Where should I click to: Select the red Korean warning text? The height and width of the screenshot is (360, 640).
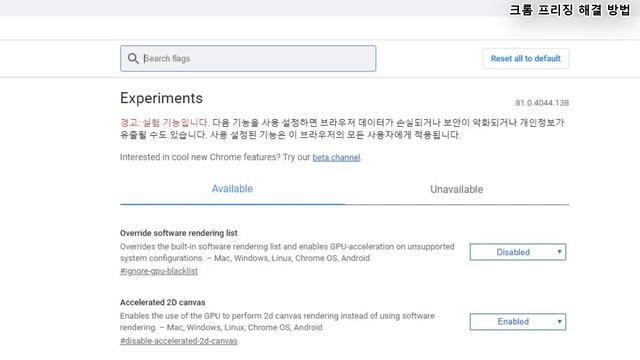164,122
